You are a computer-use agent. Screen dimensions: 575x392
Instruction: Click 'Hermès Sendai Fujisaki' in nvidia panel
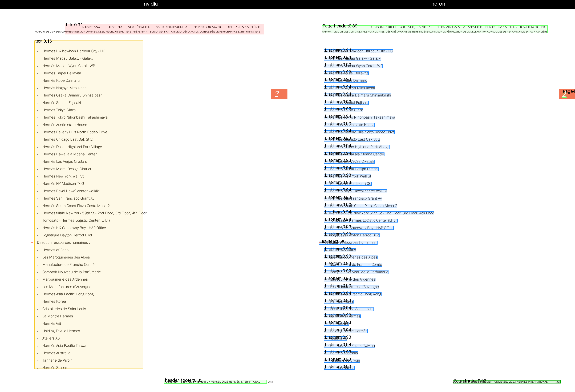pos(62,103)
